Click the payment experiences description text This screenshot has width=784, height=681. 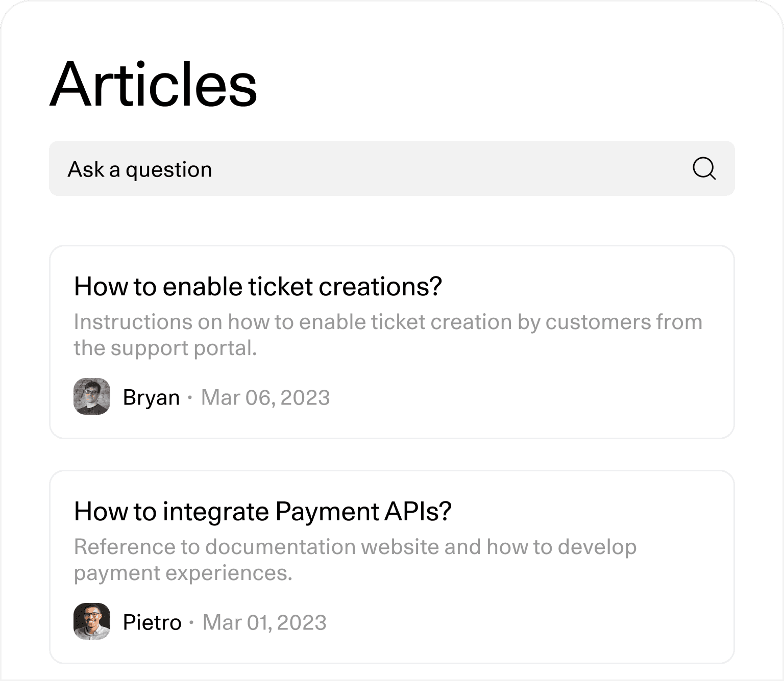[355, 560]
